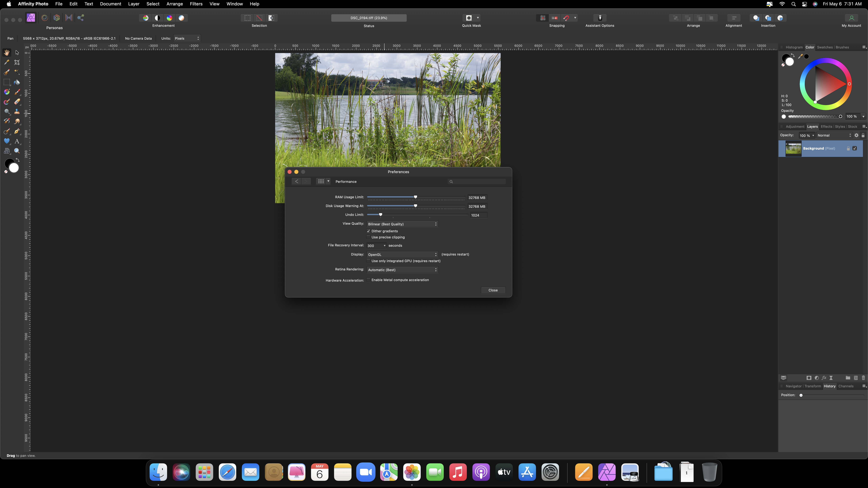Open Assistant Options

click(600, 18)
